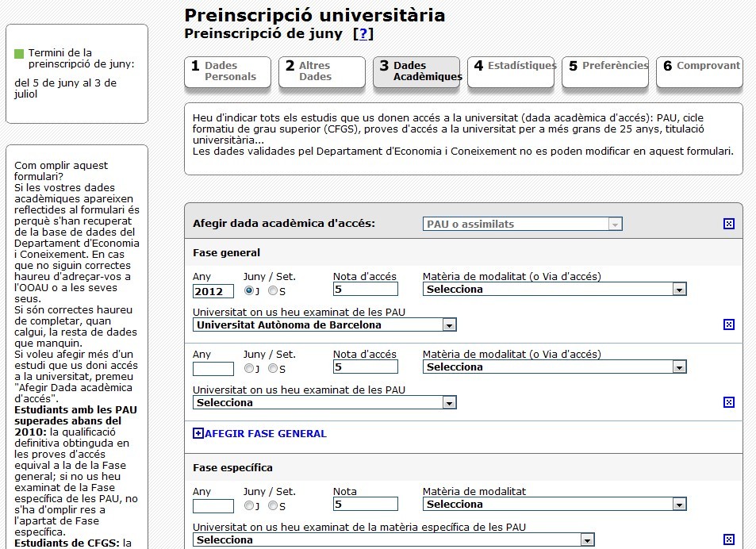Viewport: 756px width, 549px height.
Task: Click the remove icon beside PAU o assimilats
Action: [729, 224]
